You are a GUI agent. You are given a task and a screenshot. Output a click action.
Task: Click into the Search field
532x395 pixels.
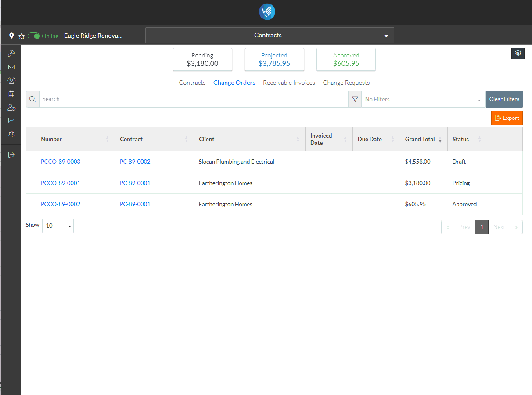(193, 99)
